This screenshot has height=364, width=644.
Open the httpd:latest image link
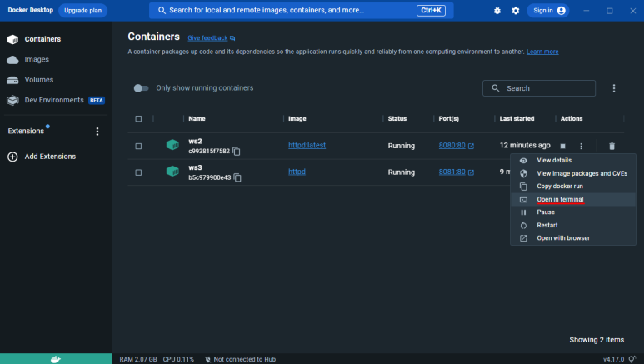click(307, 145)
